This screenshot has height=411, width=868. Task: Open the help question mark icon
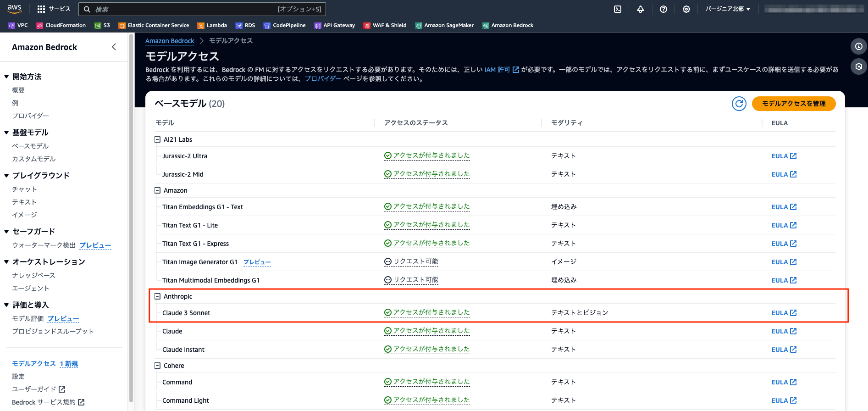663,9
